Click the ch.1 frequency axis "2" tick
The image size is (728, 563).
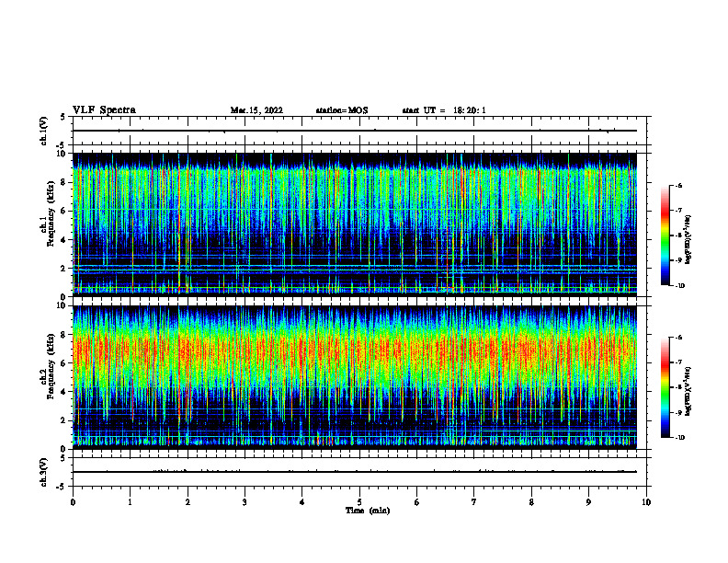63,269
